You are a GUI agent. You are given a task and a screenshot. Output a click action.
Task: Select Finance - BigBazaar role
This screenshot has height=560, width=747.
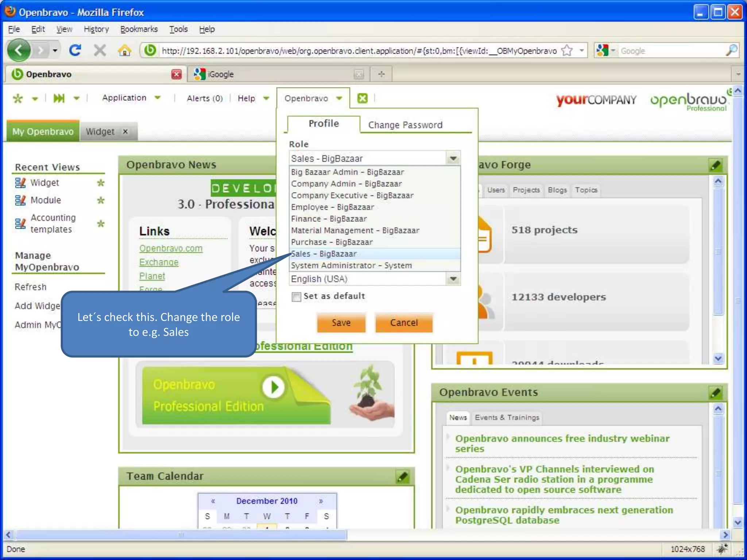pyautogui.click(x=375, y=219)
